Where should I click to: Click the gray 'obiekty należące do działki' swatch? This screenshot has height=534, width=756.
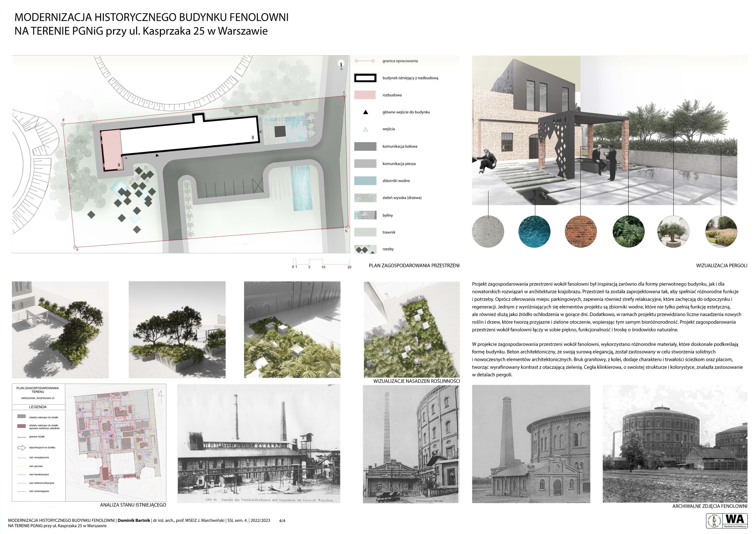(x=21, y=417)
